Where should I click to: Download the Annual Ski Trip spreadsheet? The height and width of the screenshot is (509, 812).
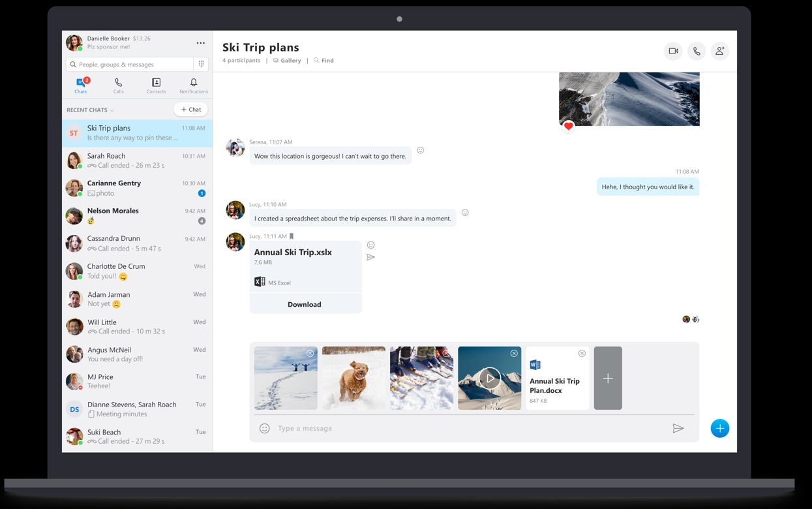[305, 305]
